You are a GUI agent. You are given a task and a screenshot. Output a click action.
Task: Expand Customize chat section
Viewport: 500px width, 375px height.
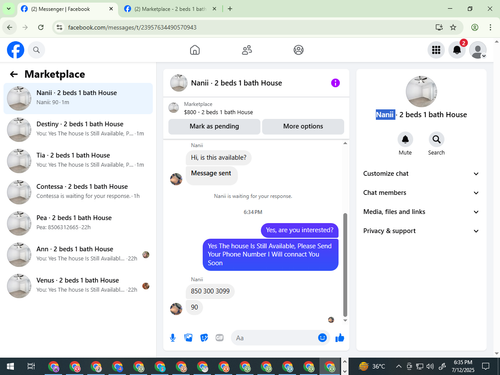tap(421, 174)
